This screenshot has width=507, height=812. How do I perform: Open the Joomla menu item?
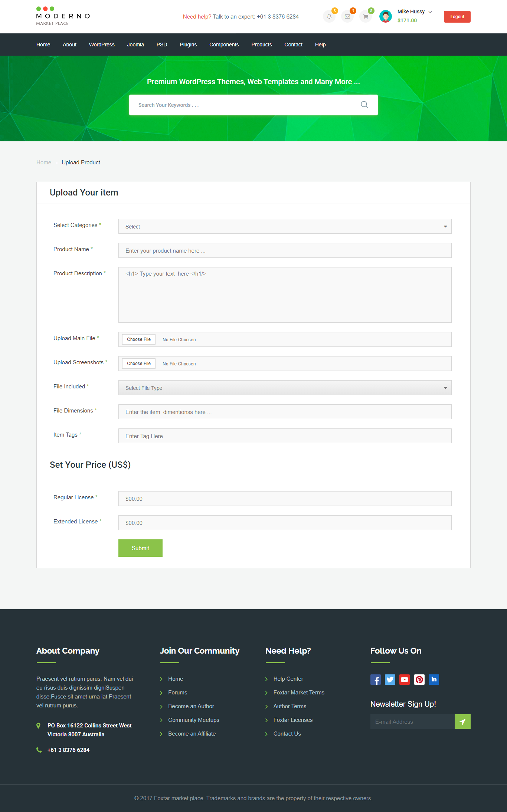pyautogui.click(x=135, y=45)
